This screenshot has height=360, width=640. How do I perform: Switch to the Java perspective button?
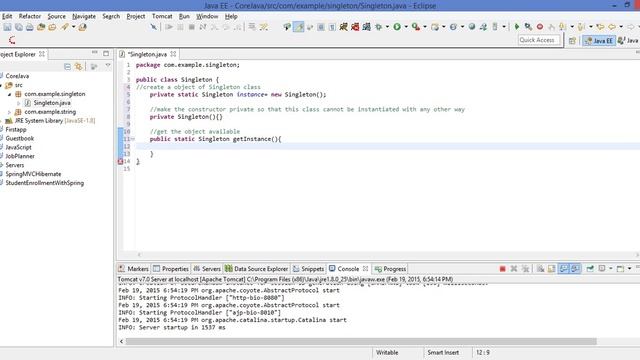coord(629,40)
